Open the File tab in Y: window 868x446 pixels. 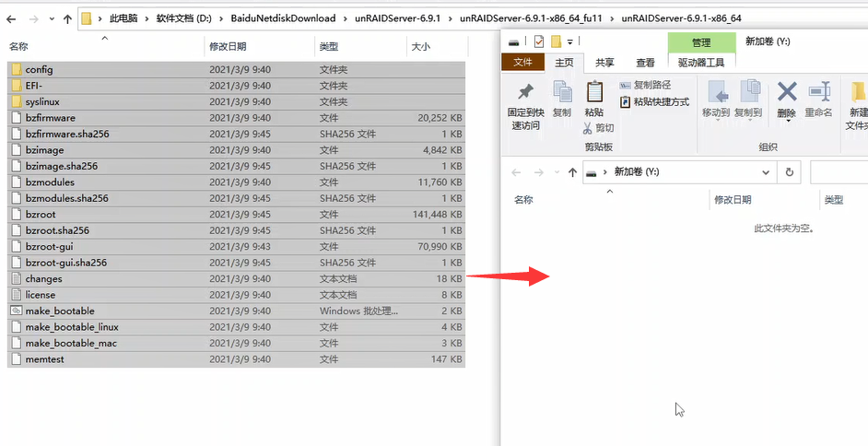(522, 63)
